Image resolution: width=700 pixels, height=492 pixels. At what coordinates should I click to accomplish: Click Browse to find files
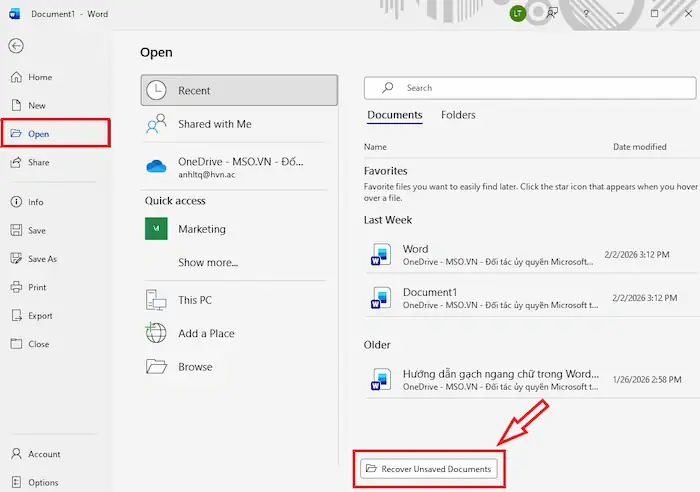tap(195, 367)
